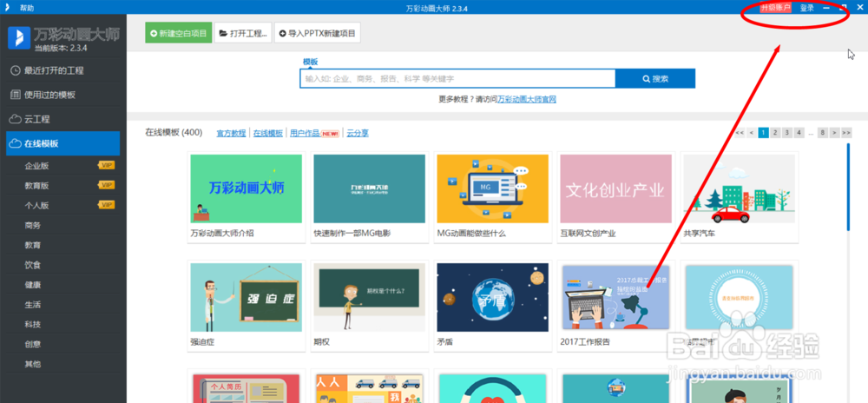Viewport: 868px width, 403px height.
Task: Click 新建空白项目 button
Action: pyautogui.click(x=178, y=33)
